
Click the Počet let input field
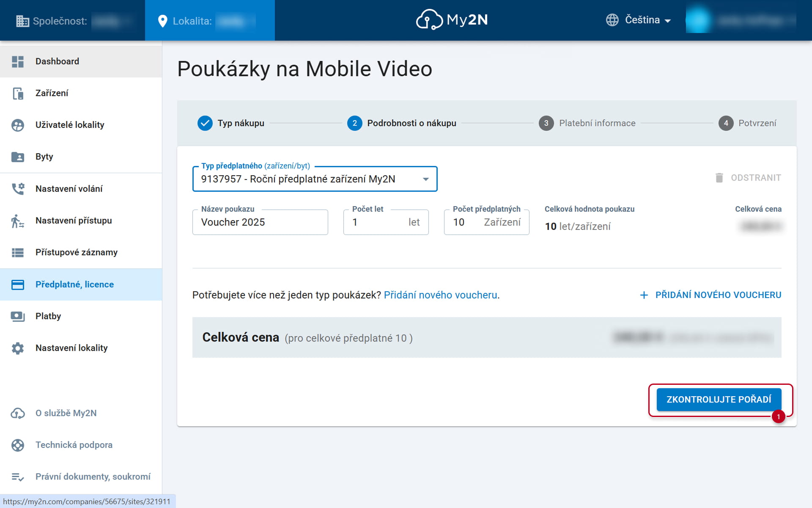(x=386, y=222)
